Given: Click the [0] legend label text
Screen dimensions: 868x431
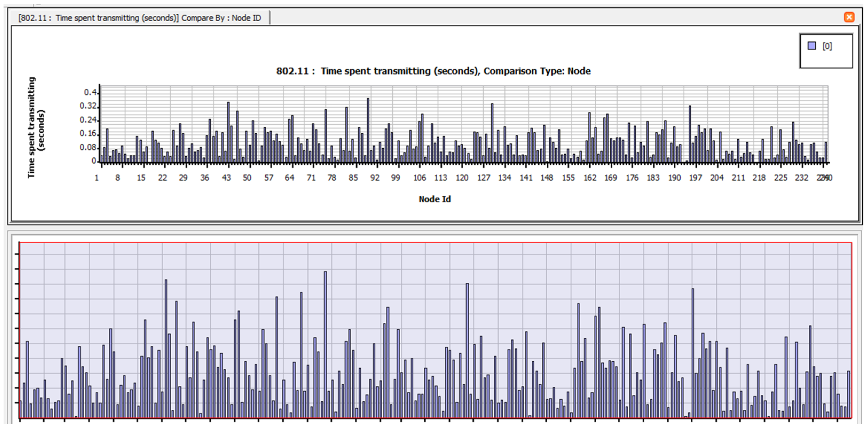Looking at the screenshot, I should point(827,46).
